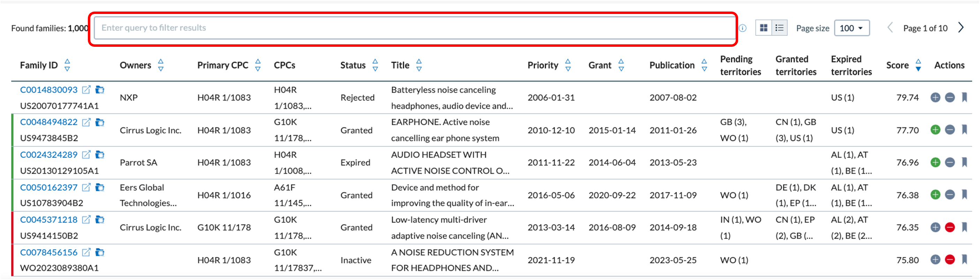Sort by Family ID arrows
The image size is (980, 280).
(67, 65)
